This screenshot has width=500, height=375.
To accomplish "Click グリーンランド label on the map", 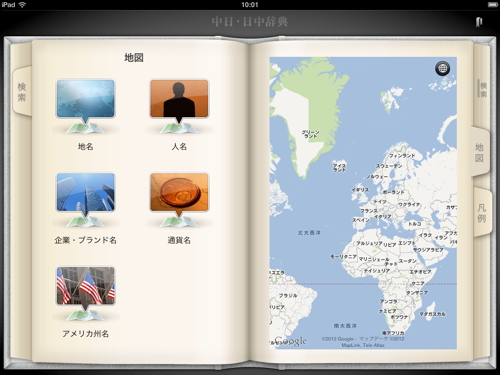I will click(x=310, y=134).
